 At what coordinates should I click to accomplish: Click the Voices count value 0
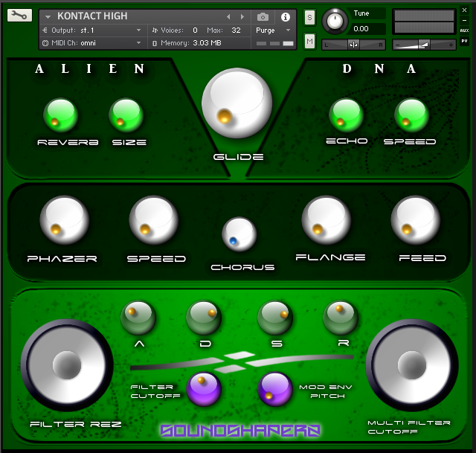[x=195, y=30]
